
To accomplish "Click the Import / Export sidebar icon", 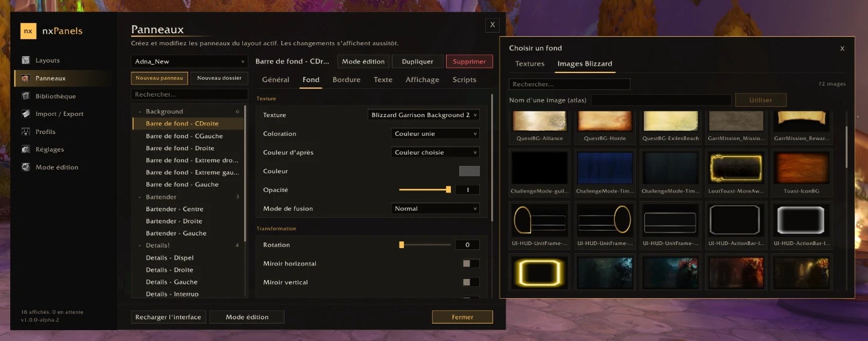I will coord(25,114).
